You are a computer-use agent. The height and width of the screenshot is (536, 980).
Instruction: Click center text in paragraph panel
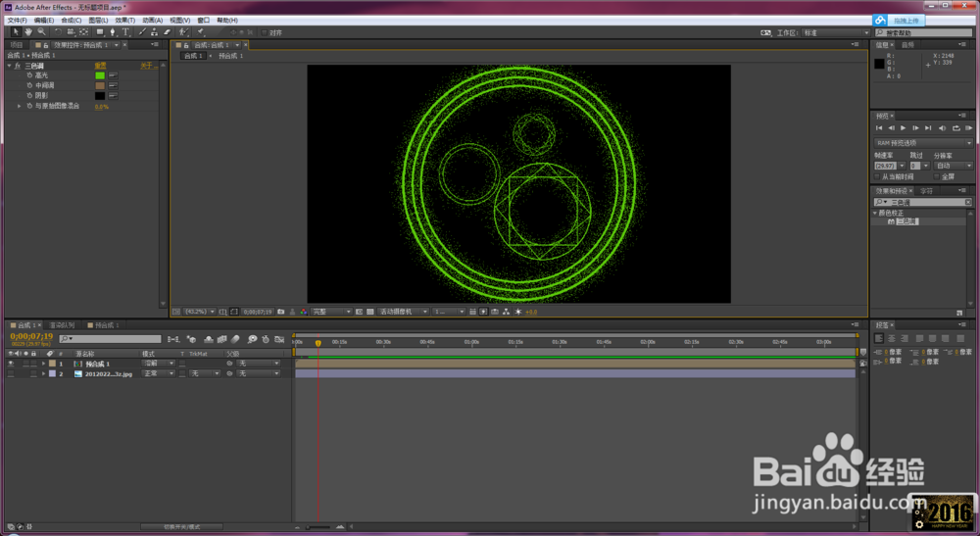tap(891, 338)
